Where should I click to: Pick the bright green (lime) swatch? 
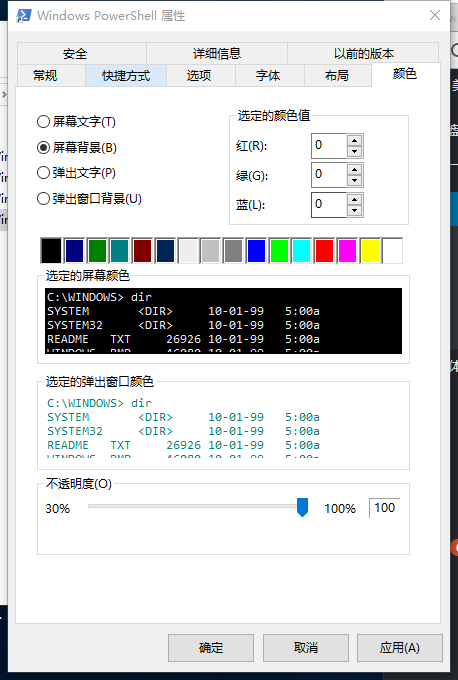click(x=279, y=251)
